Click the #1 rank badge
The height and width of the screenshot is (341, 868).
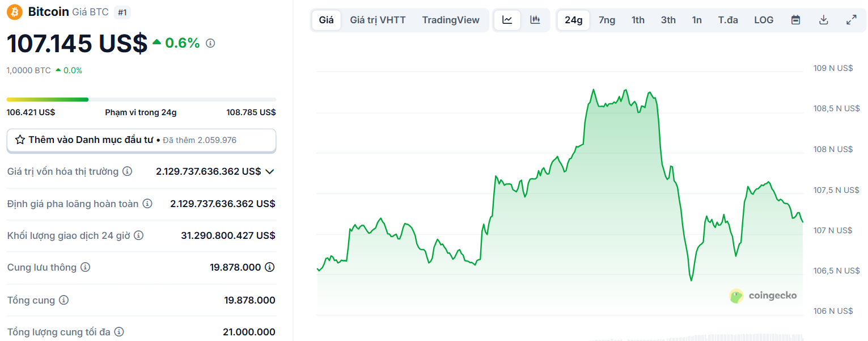[122, 12]
